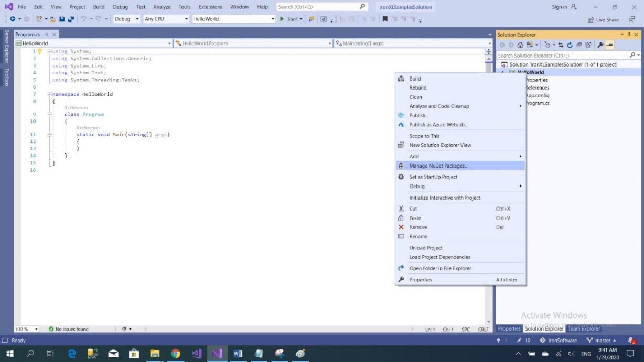Open the Analyze menu in menu bar
This screenshot has height=362, width=644.
point(162,7)
